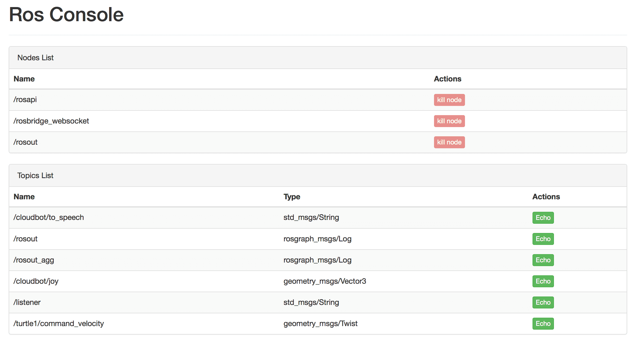The height and width of the screenshot is (347, 644).
Task: Click the Topics List panel heading
Action: coord(35,175)
